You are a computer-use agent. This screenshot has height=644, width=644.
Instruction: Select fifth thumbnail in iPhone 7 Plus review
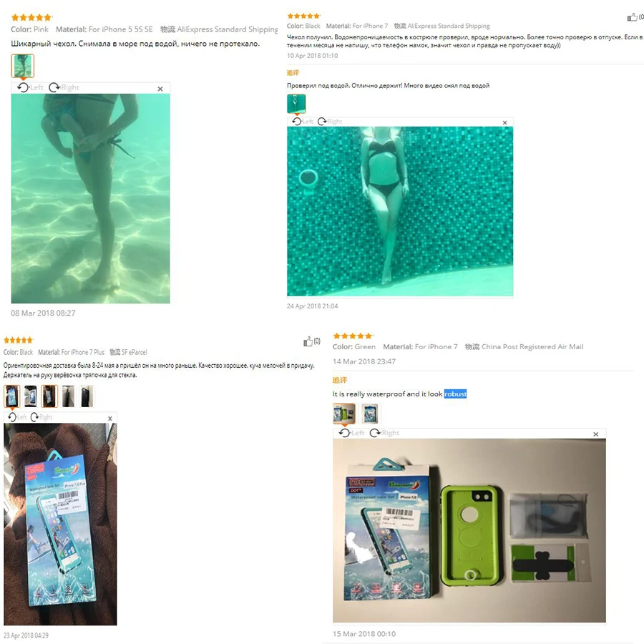pos(87,396)
